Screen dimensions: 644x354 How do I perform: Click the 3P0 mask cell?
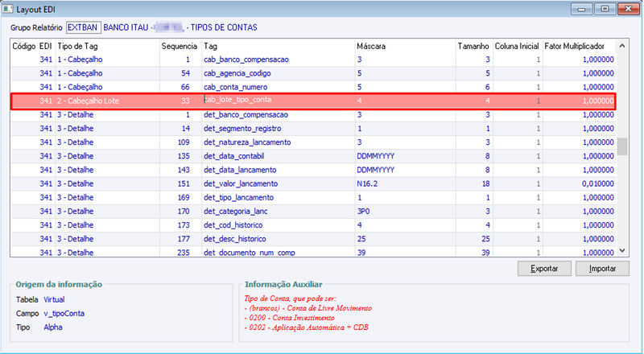click(x=406, y=212)
